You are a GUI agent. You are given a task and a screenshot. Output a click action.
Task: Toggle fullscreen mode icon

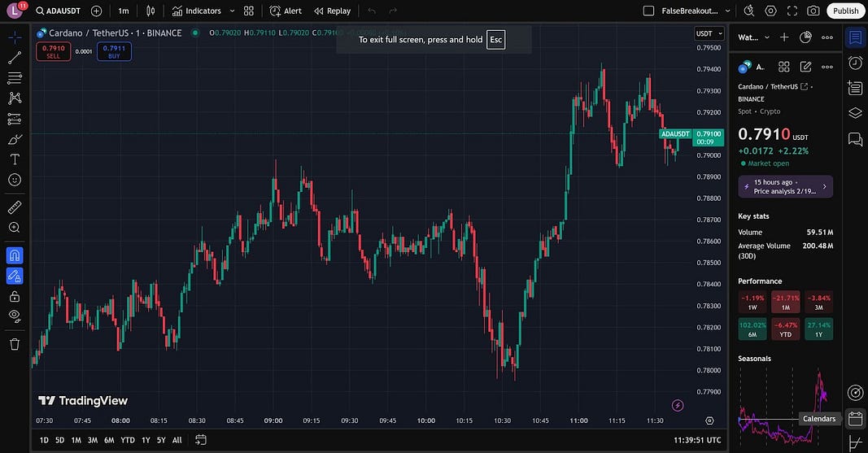(x=792, y=11)
